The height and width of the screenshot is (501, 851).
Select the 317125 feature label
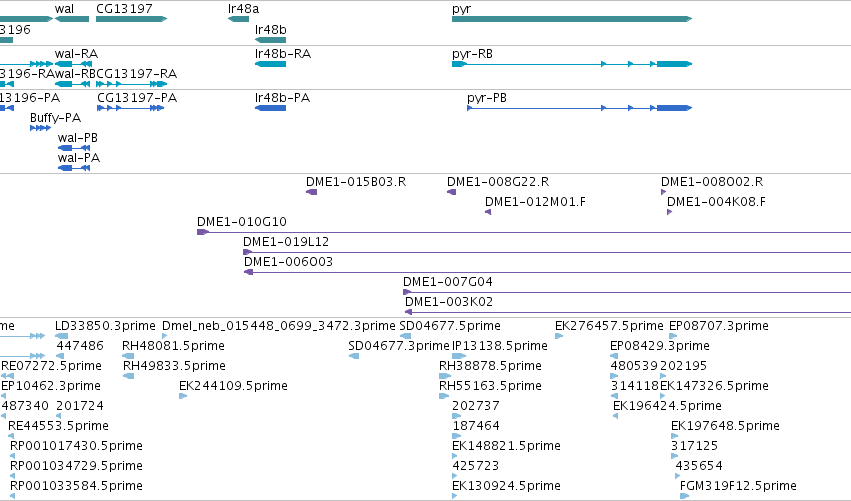tap(694, 446)
